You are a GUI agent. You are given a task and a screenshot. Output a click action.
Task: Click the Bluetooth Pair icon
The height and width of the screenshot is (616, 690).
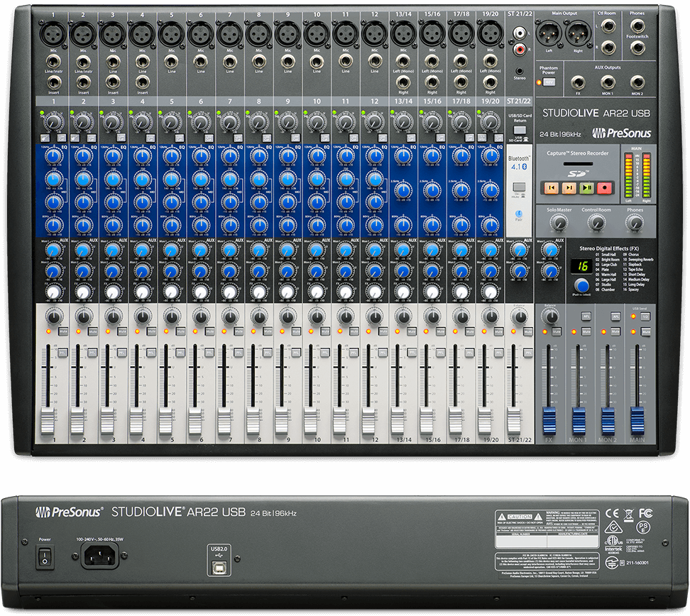[x=519, y=212]
